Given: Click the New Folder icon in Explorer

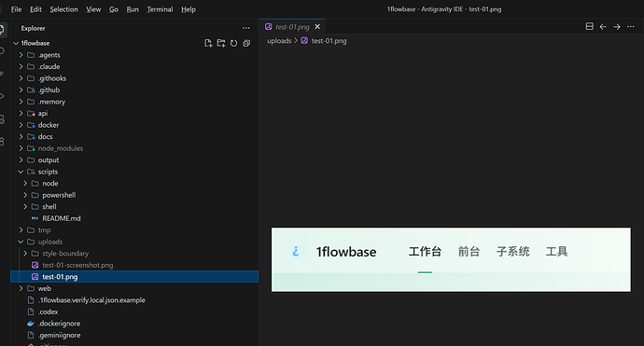Looking at the screenshot, I should tap(221, 43).
